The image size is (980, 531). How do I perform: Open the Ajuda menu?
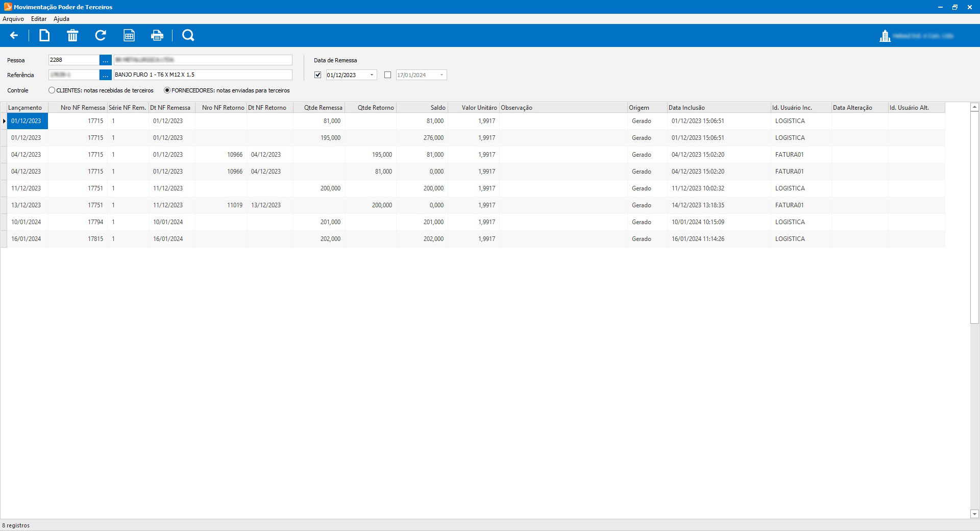coord(61,19)
